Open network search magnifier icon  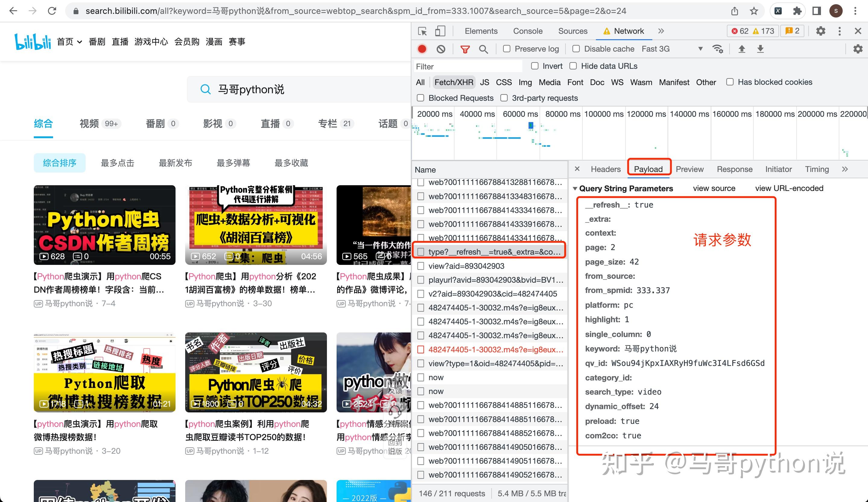point(483,49)
